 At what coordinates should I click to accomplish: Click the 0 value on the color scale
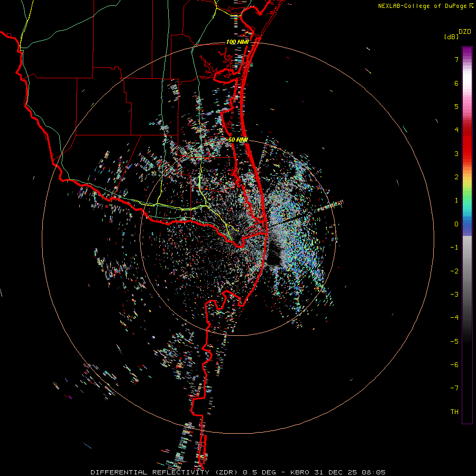456,224
